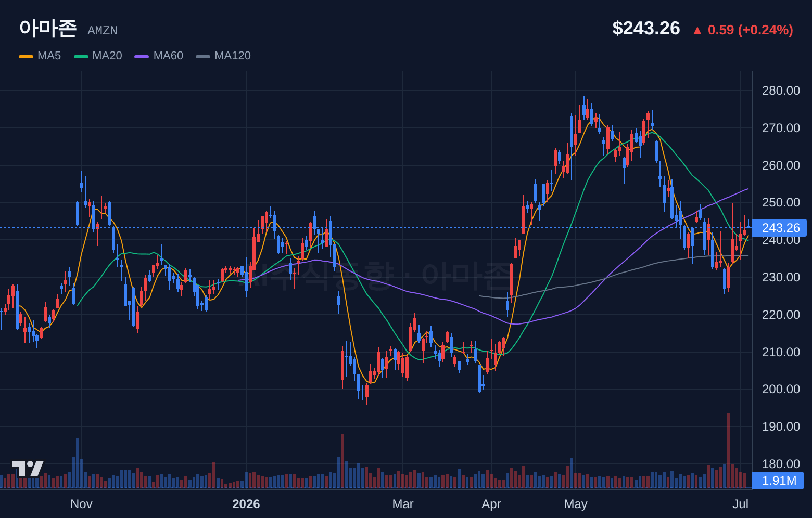Click the 2026 date axis label
Screen dimensions: 812x518
(246, 504)
